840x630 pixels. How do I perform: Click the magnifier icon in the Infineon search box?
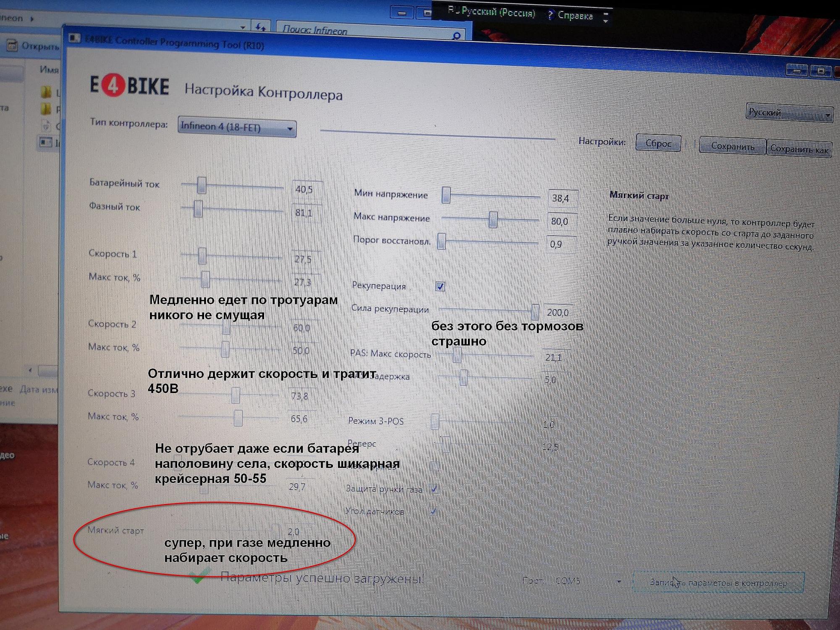click(x=457, y=36)
